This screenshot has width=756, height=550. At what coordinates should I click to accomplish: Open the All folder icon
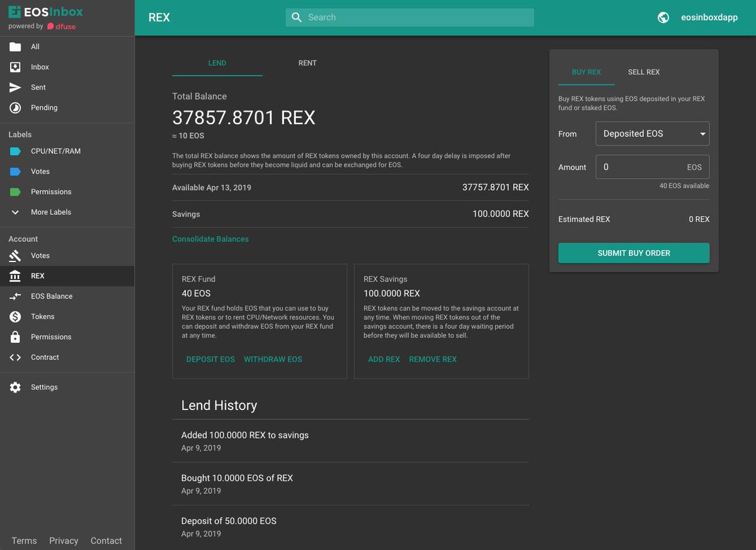pos(15,47)
